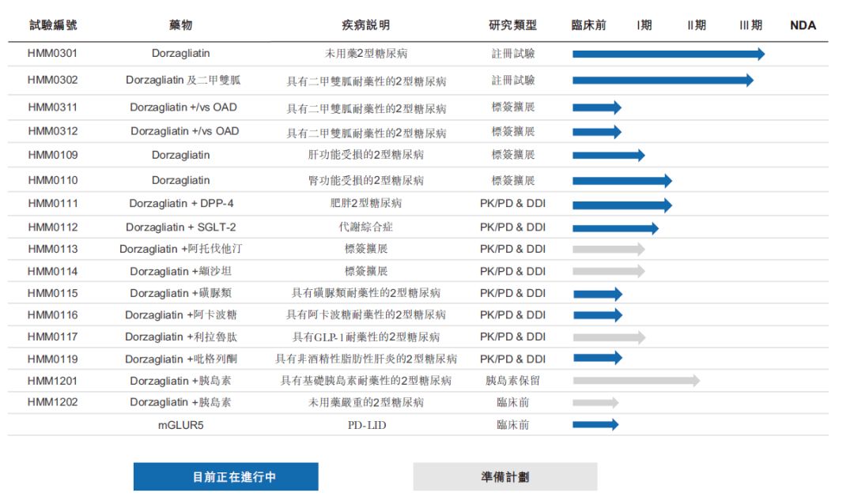Select trial number HMM0301
Screen dimensions: 854x504
[52, 54]
